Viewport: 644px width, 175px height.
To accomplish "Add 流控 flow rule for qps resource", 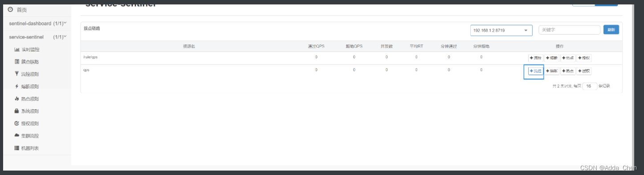I will click(x=535, y=71).
